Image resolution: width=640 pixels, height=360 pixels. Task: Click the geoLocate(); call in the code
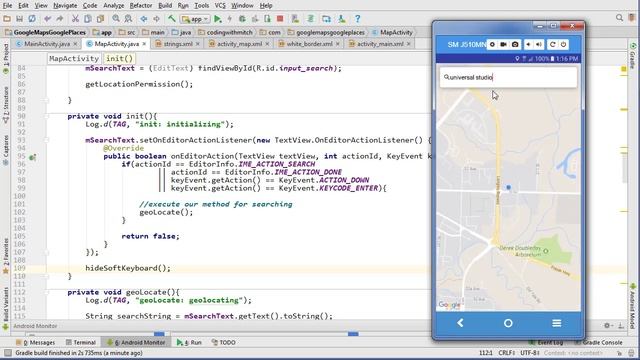click(x=166, y=212)
